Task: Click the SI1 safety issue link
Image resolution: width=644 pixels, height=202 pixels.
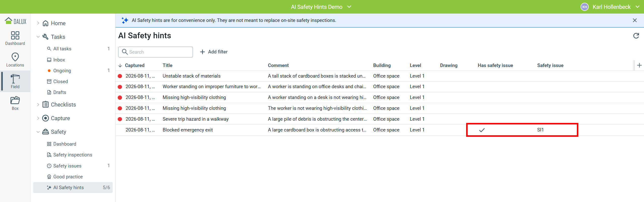Action: click(x=540, y=130)
